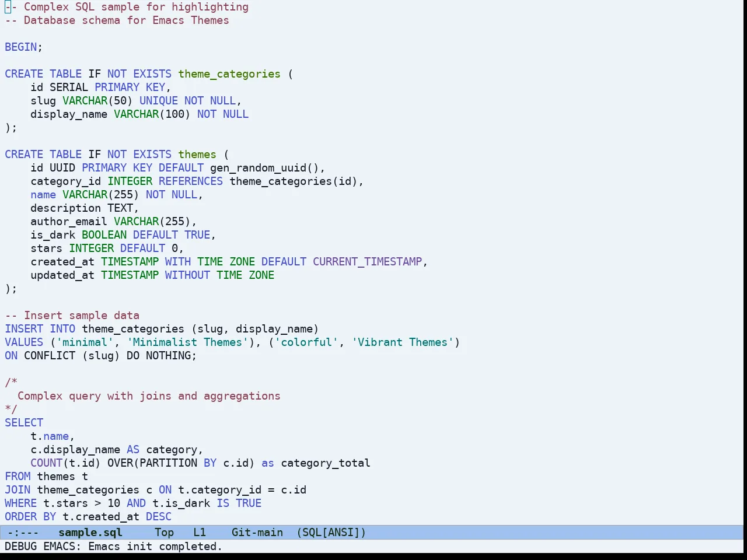Click the echo area message 'Emacs init completed.'

155,546
